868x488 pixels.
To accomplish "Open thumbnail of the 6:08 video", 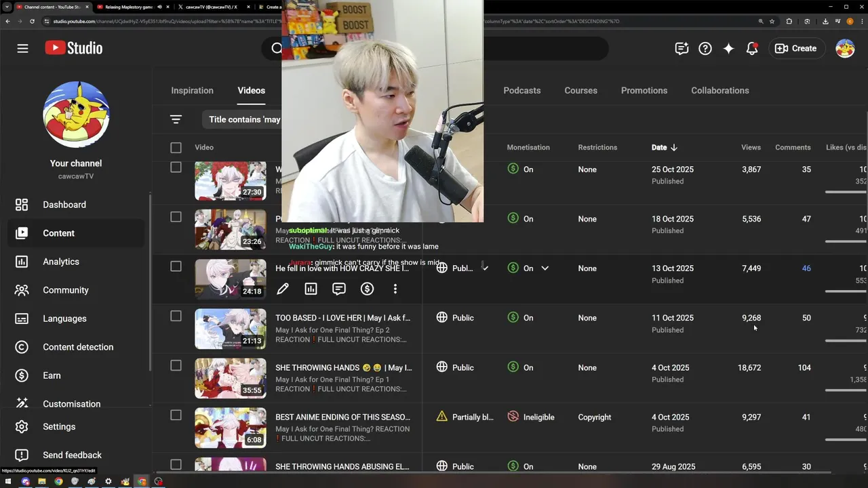I will point(231,428).
